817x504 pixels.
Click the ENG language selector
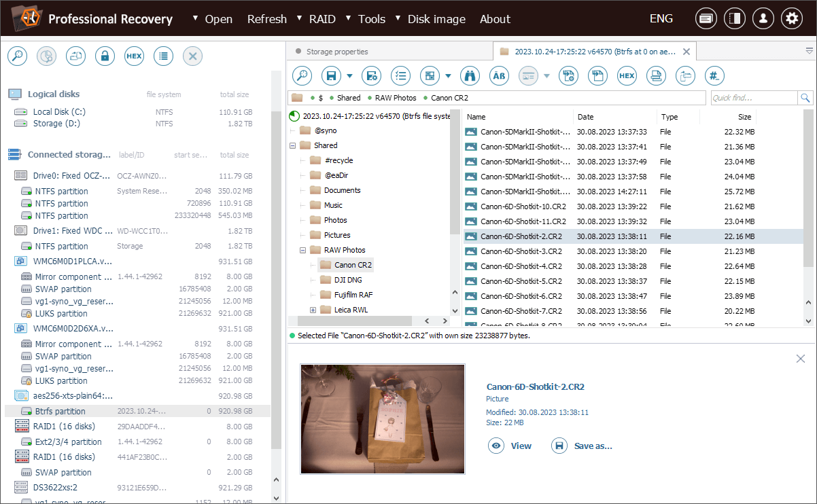(661, 18)
